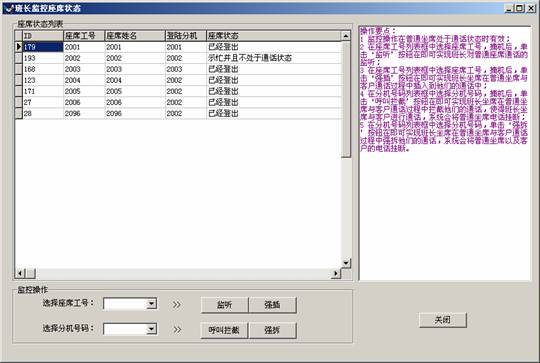Open the 选择座席工号 dropdown

[x=151, y=304]
